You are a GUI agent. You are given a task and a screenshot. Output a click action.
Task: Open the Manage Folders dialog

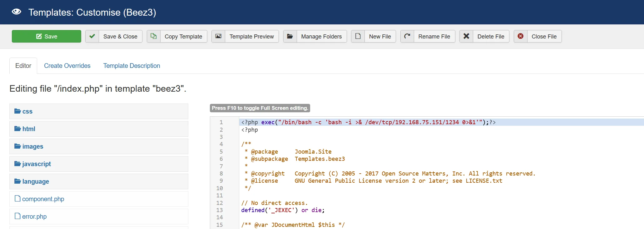[x=315, y=36]
